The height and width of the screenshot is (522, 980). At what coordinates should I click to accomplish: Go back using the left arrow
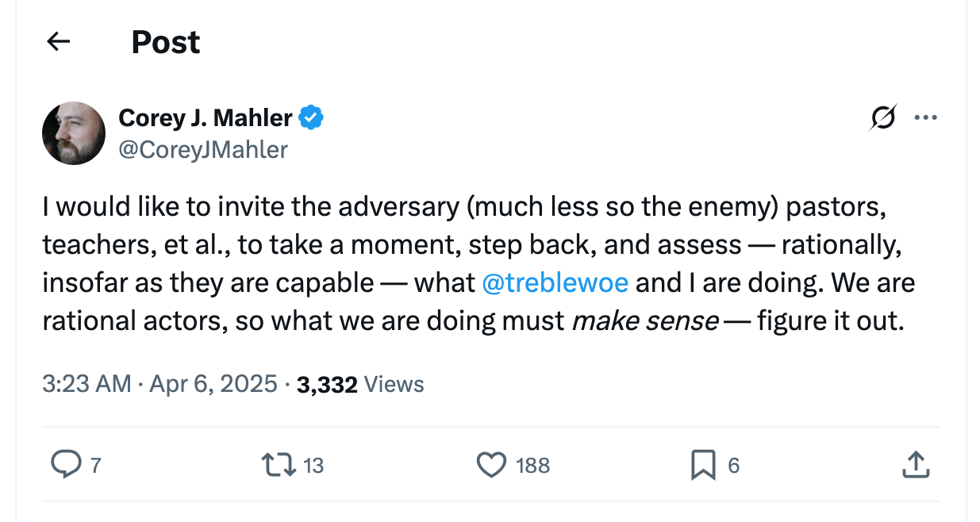point(59,42)
